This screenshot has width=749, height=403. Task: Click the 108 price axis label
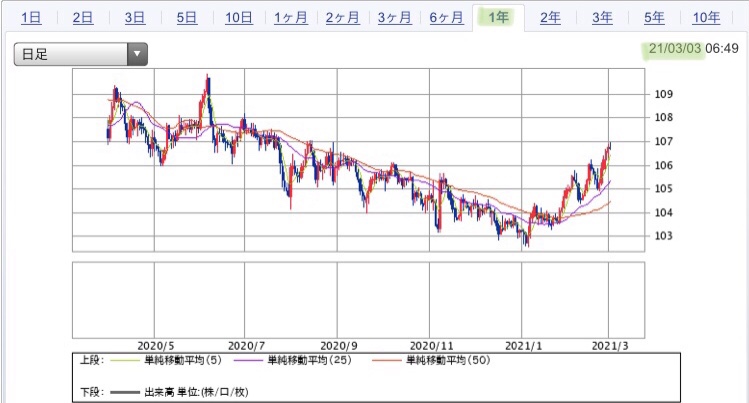[663, 117]
